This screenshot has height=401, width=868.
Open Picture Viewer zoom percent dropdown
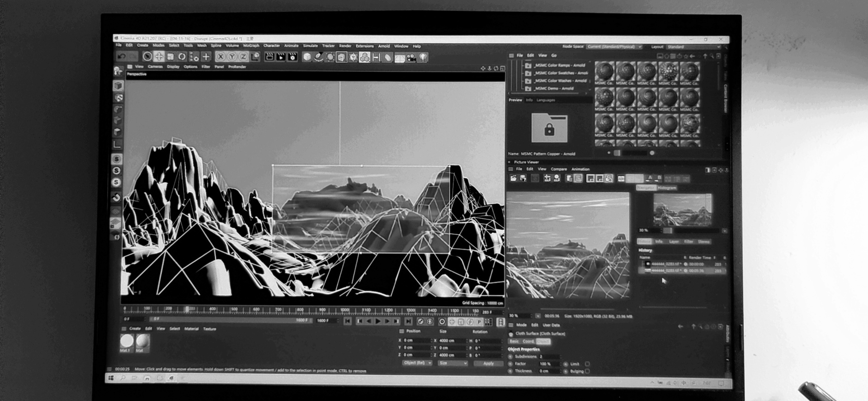(538, 316)
